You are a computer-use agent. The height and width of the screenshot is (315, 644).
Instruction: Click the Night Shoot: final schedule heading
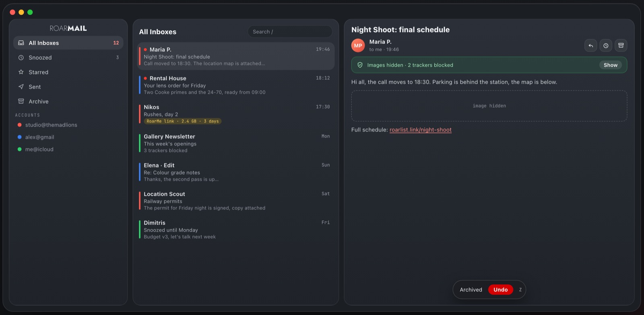pos(400,30)
